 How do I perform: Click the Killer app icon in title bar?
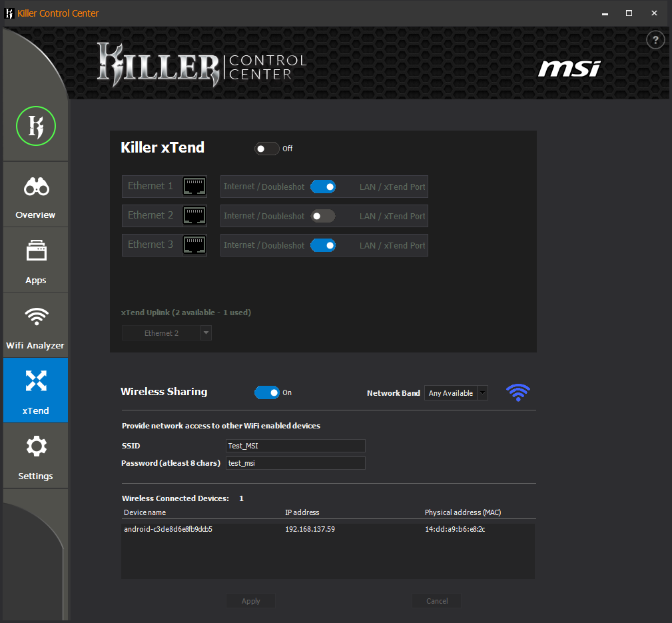9,13
